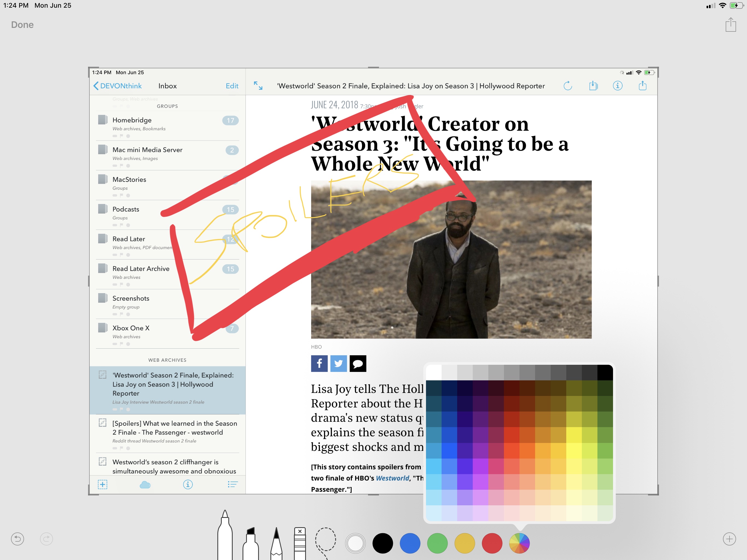Tap the cloud sync icon

coord(145,485)
